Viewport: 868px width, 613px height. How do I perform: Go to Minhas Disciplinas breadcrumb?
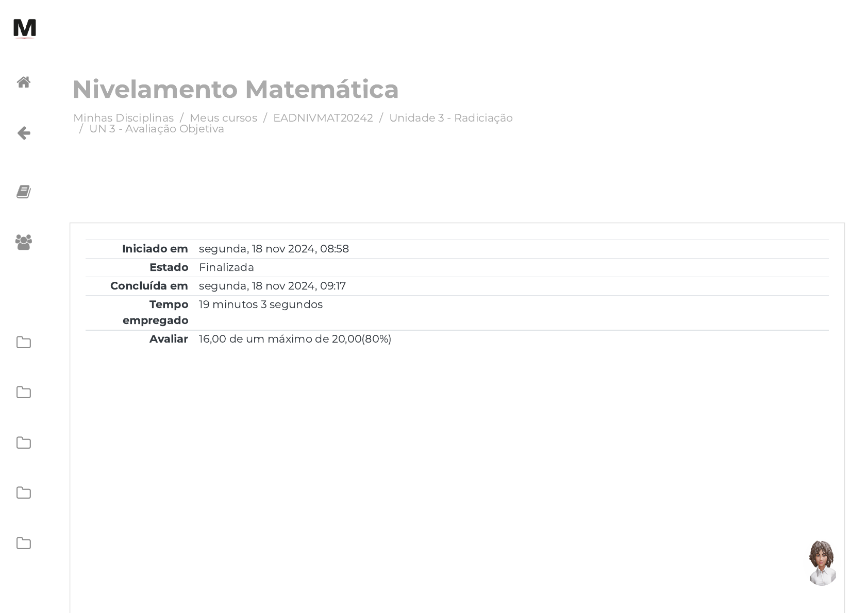click(123, 118)
